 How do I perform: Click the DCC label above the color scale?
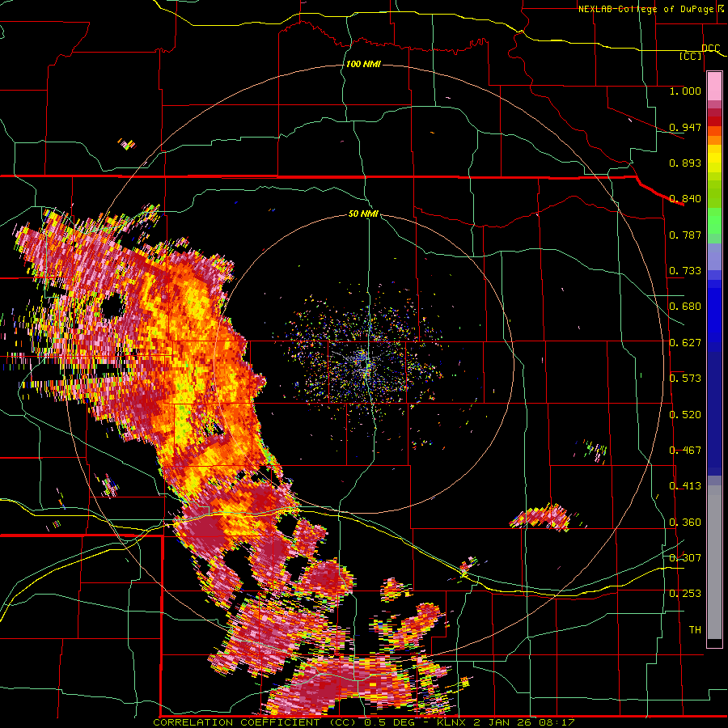pyautogui.click(x=711, y=48)
